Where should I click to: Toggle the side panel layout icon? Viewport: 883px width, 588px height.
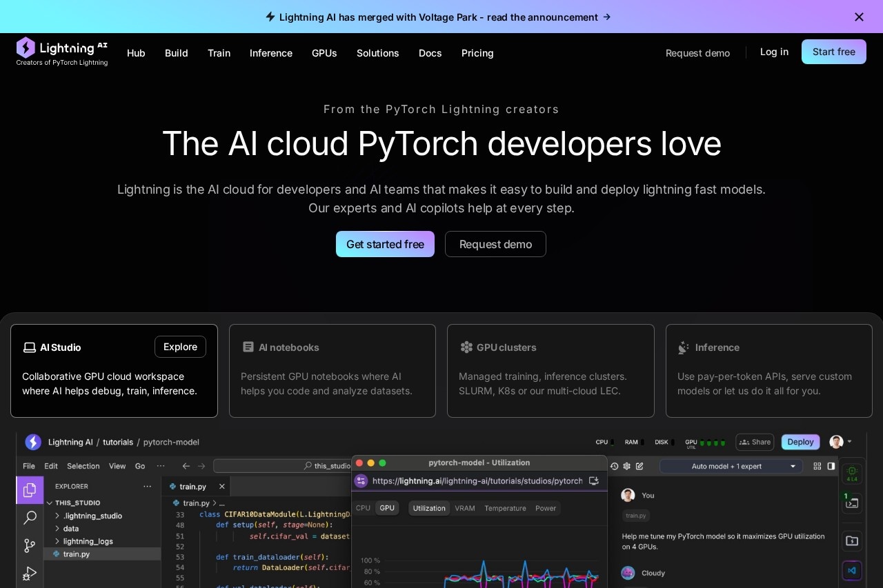coord(831,466)
